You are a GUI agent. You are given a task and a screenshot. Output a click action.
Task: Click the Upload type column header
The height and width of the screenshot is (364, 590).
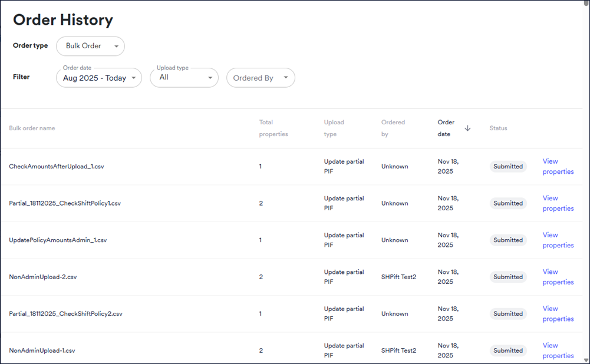(x=334, y=128)
